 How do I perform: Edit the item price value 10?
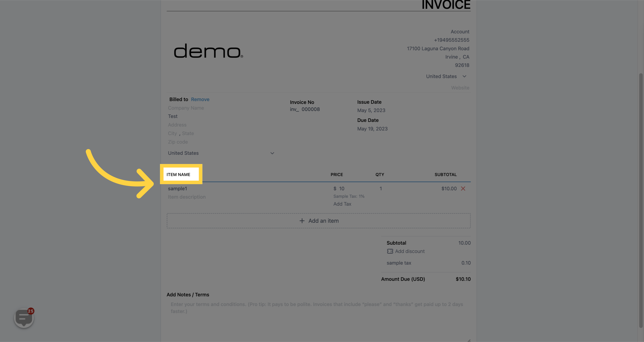[341, 189]
